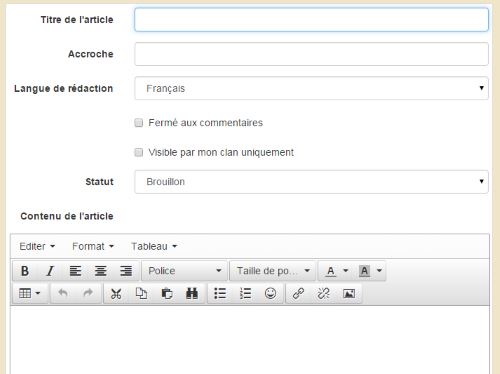Open find and replace binoculars icon

192,294
